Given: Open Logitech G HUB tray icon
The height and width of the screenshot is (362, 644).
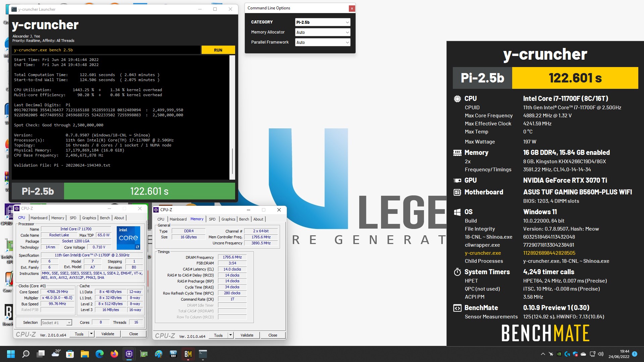Looking at the screenshot, I should click(x=567, y=354).
